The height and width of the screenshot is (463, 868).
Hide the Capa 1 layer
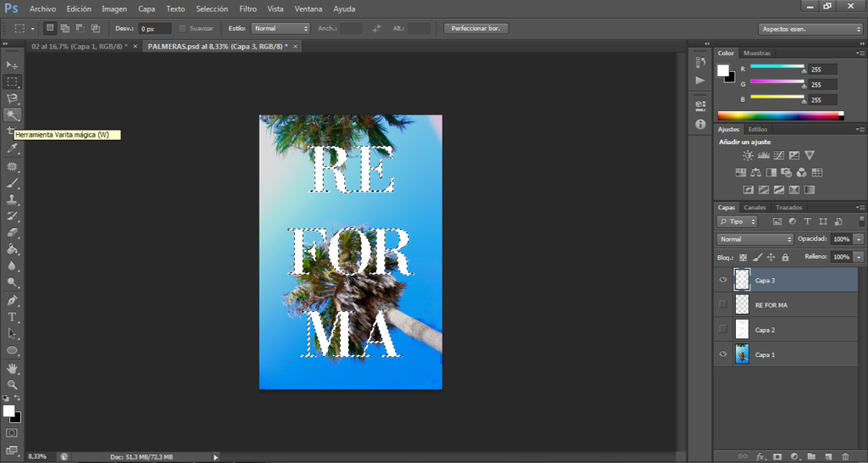point(723,354)
